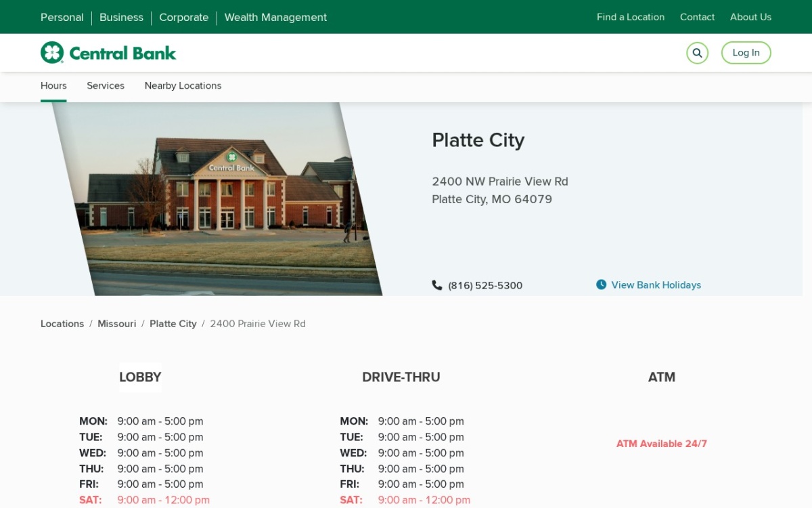Click the phone icon beside (816) 525-5300
Image resolution: width=812 pixels, height=508 pixels.
(437, 285)
